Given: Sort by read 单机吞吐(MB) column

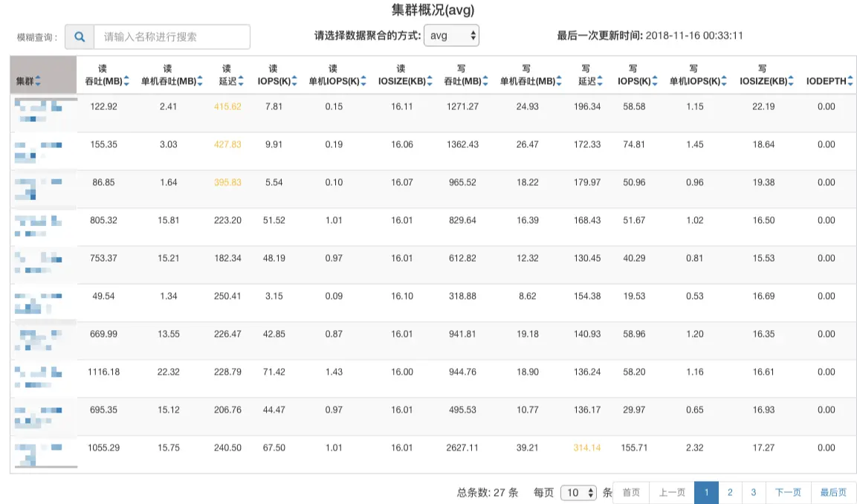Looking at the screenshot, I should pyautogui.click(x=200, y=81).
